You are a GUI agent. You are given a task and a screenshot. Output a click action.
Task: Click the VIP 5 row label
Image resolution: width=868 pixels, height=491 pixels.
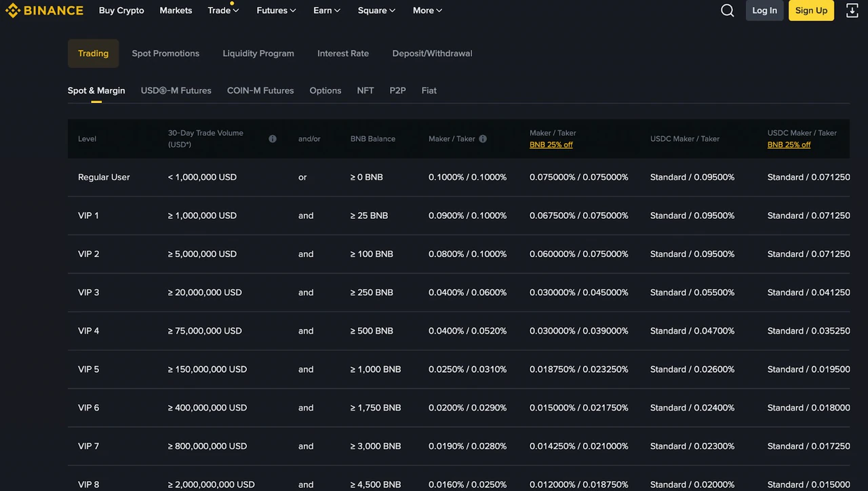pos(89,370)
